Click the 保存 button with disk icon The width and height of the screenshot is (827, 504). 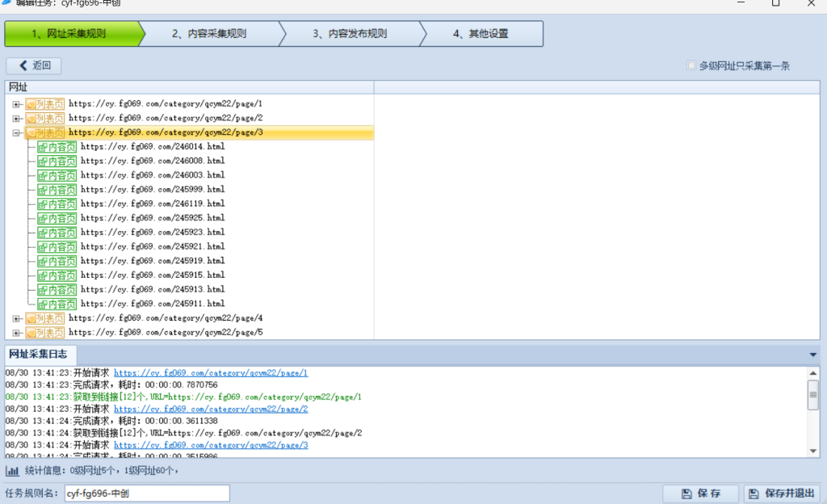pyautogui.click(x=700, y=493)
